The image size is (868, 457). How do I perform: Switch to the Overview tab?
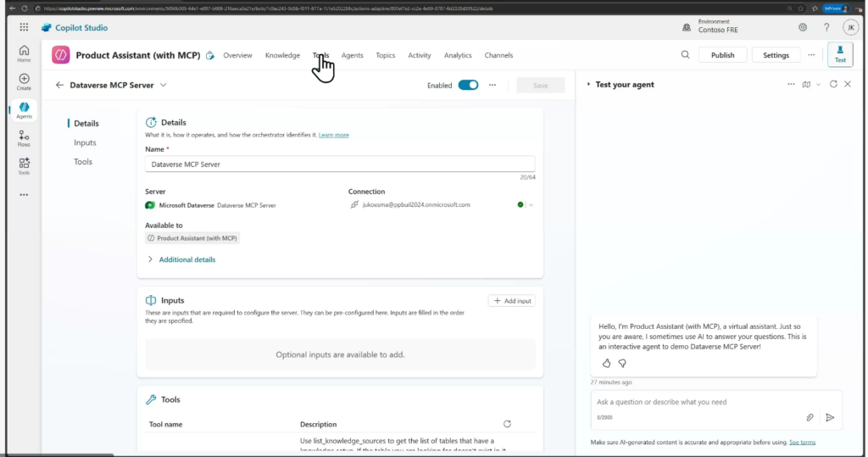237,55
